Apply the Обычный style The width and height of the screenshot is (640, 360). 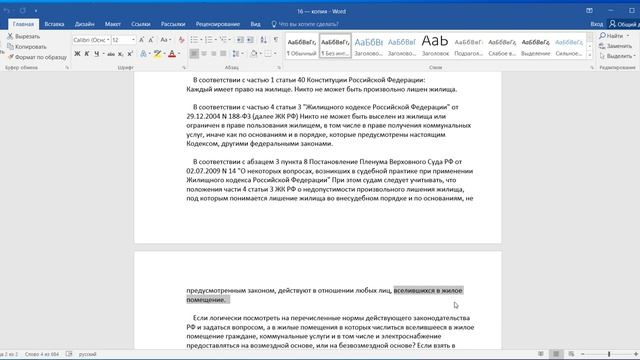(x=302, y=46)
